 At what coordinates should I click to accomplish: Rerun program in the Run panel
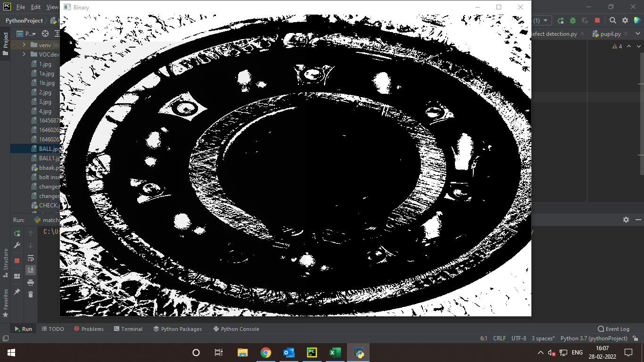point(17,233)
